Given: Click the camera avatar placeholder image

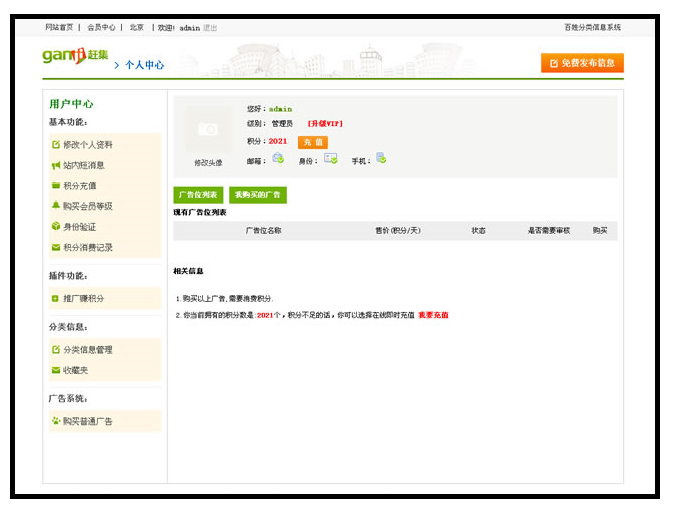Looking at the screenshot, I should pos(208,129).
